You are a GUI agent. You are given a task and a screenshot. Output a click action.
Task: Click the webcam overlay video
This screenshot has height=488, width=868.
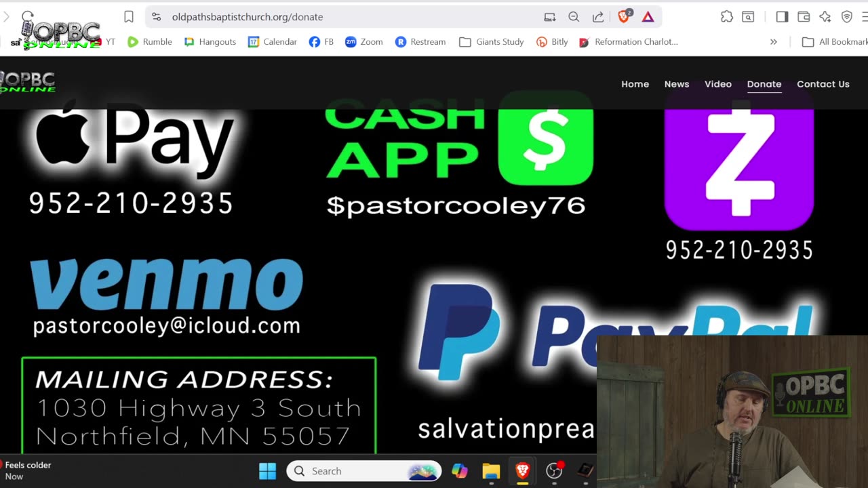[732, 410]
